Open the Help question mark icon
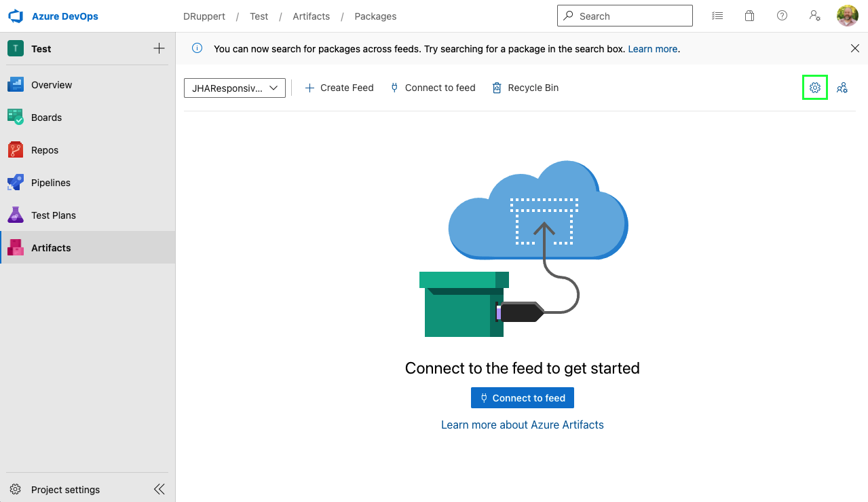 coord(782,16)
